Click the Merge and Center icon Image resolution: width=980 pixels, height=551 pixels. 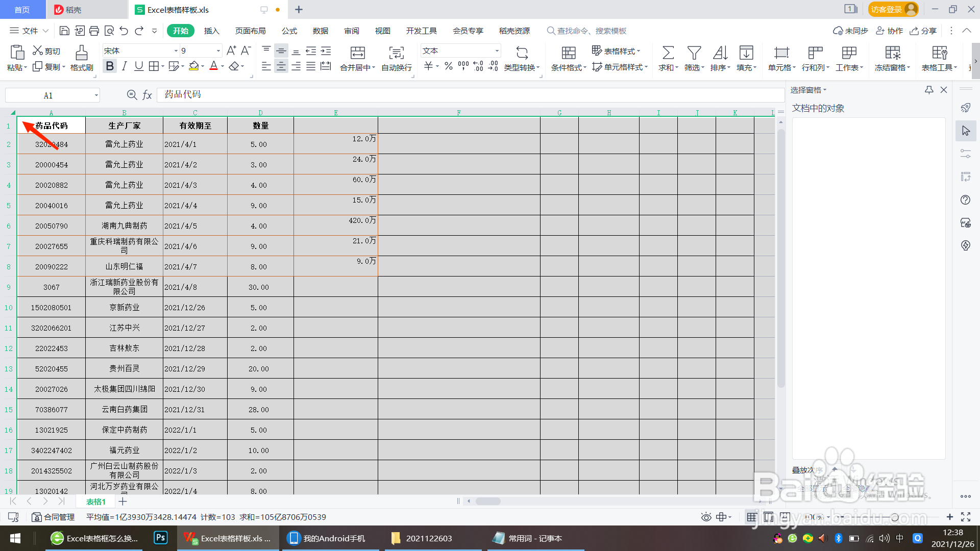point(357,53)
